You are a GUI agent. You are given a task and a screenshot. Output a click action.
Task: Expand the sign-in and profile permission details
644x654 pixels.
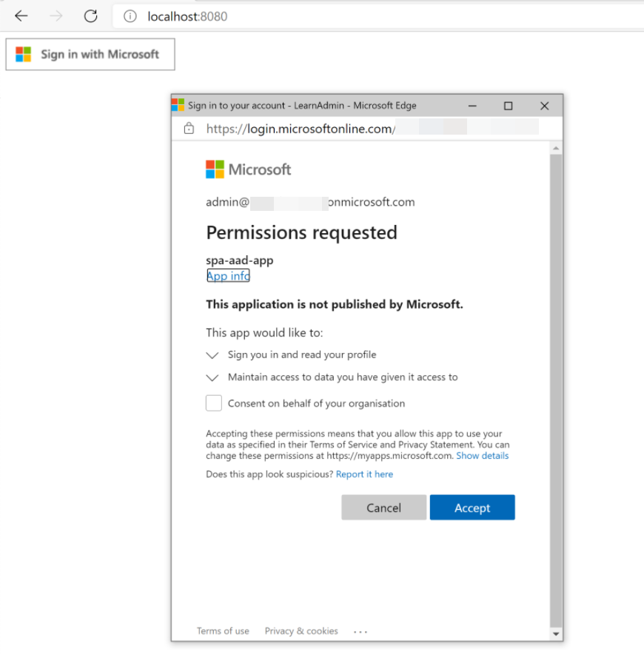click(x=212, y=355)
